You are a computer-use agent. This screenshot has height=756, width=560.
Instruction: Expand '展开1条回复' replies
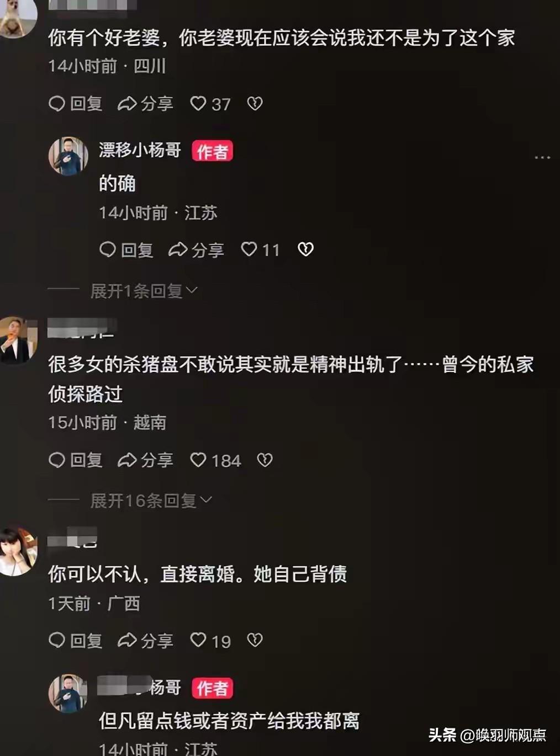[144, 290]
